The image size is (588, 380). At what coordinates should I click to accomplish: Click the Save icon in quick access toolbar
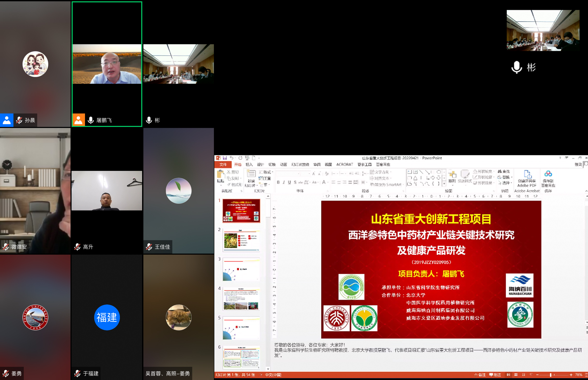tap(225, 158)
